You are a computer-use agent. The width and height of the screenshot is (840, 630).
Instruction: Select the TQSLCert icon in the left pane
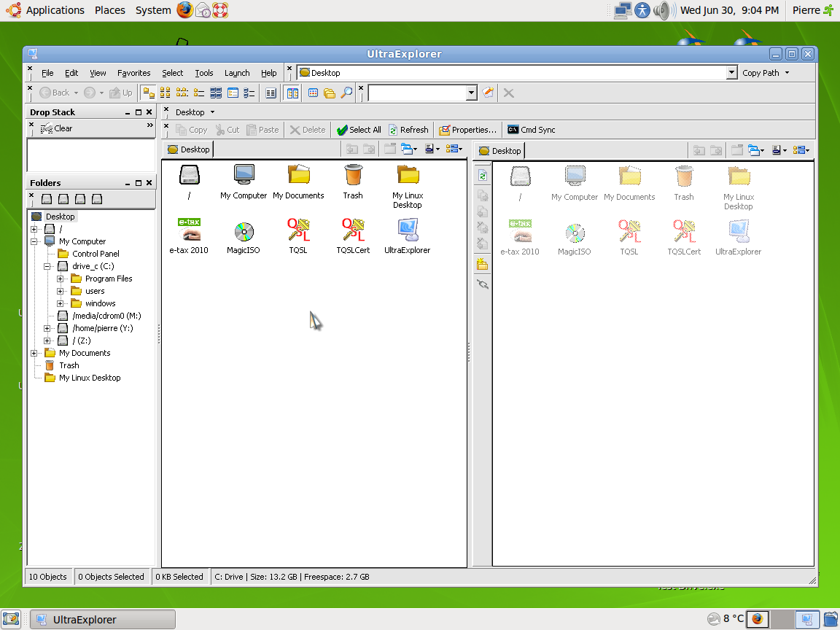pos(353,232)
